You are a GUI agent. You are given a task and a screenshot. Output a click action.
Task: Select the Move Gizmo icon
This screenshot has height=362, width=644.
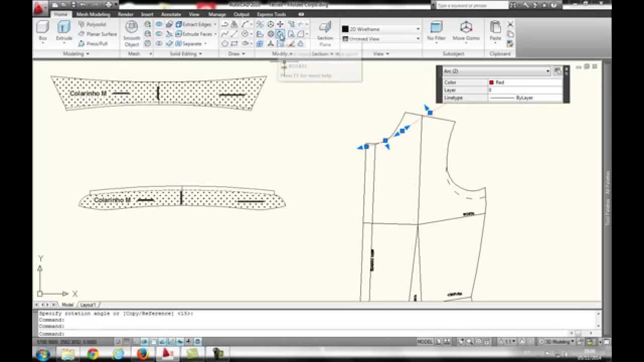coord(466,31)
